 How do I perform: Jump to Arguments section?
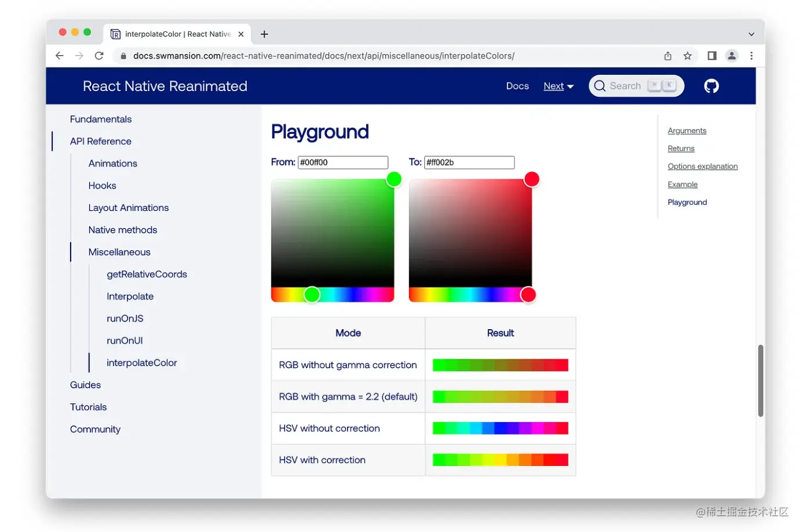687,130
